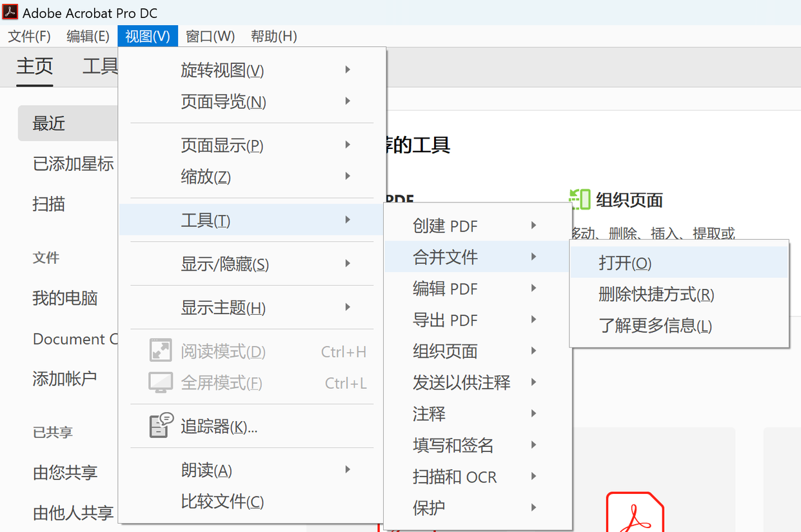Open 已添加星标 in the sidebar
The image size is (801, 532).
click(x=73, y=164)
